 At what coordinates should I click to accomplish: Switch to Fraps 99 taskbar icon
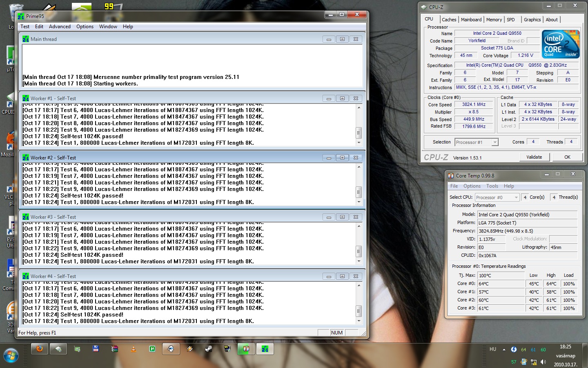coord(227,349)
